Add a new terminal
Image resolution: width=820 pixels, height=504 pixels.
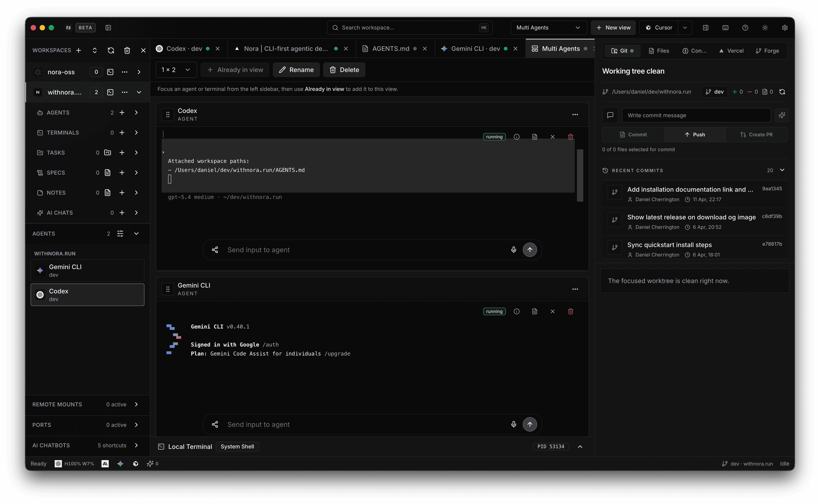[x=122, y=133]
